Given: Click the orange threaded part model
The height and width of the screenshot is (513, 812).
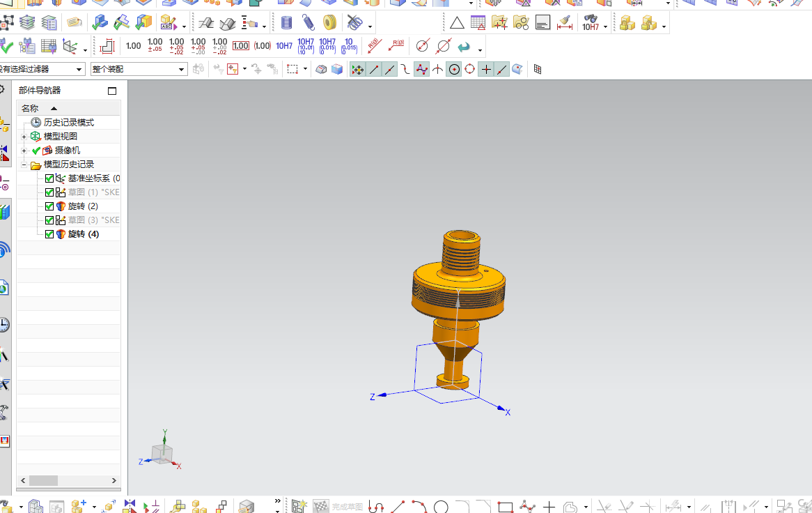Looking at the screenshot, I should point(458,309).
